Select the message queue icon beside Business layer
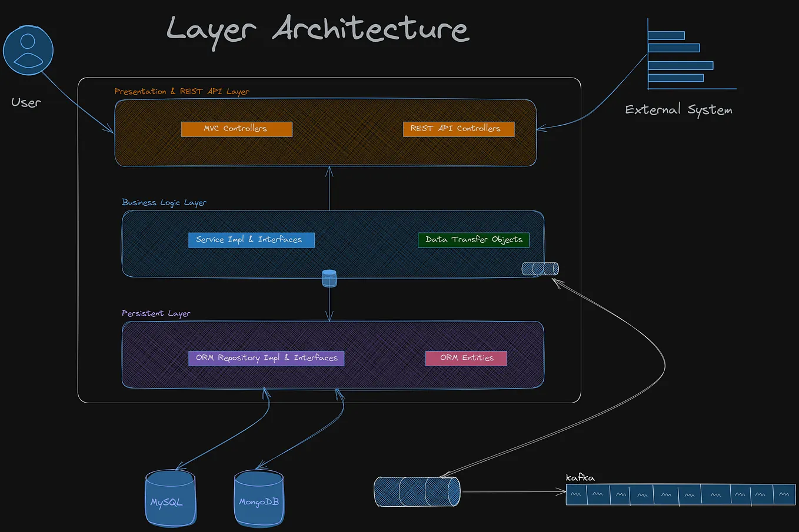Screen dimensions: 799x532 [540, 268]
